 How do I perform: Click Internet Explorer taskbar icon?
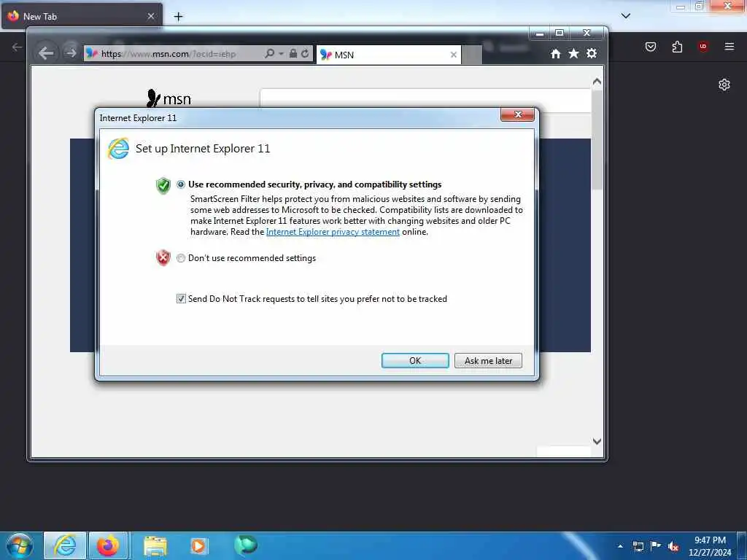[65, 545]
